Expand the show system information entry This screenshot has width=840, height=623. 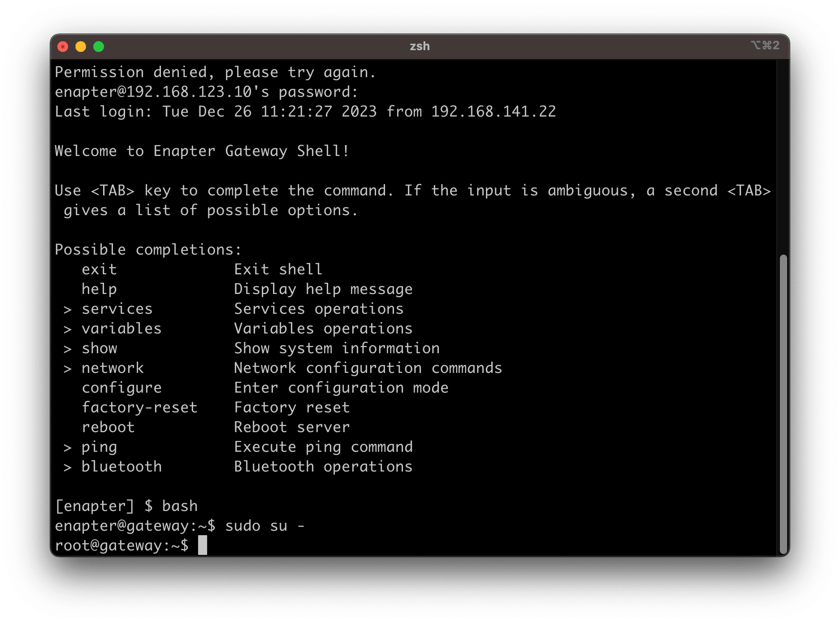click(99, 348)
